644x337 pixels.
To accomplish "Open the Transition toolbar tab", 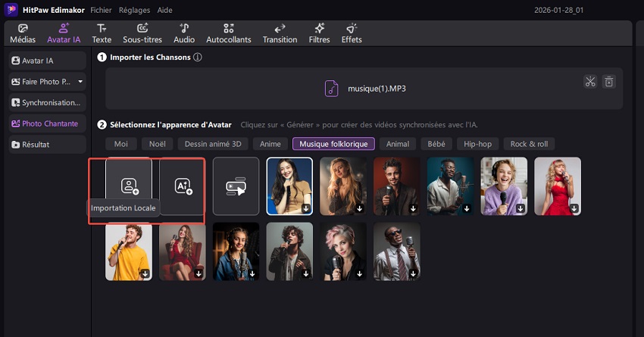I will tap(280, 33).
